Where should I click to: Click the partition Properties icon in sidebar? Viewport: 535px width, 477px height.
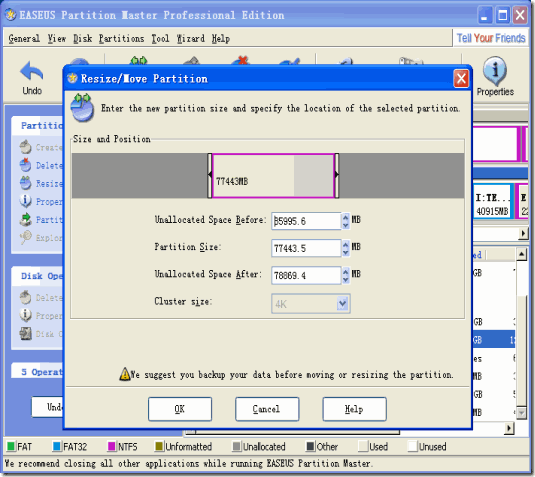pyautogui.click(x=25, y=201)
